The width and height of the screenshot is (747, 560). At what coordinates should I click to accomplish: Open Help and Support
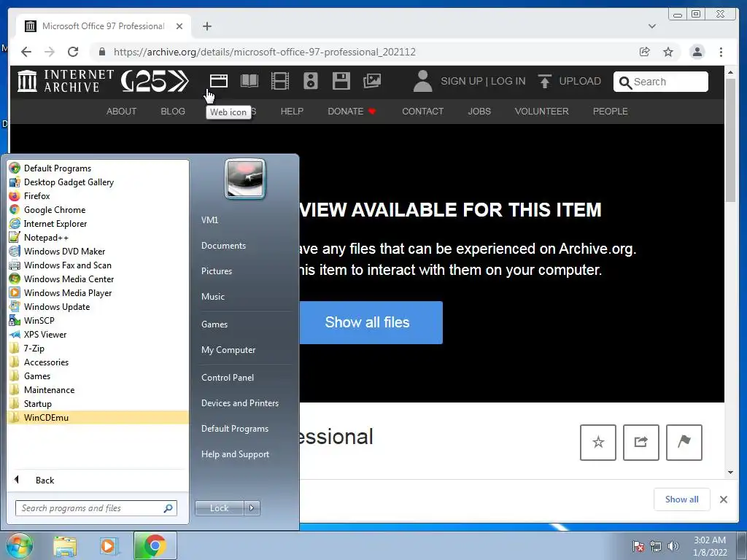click(235, 454)
